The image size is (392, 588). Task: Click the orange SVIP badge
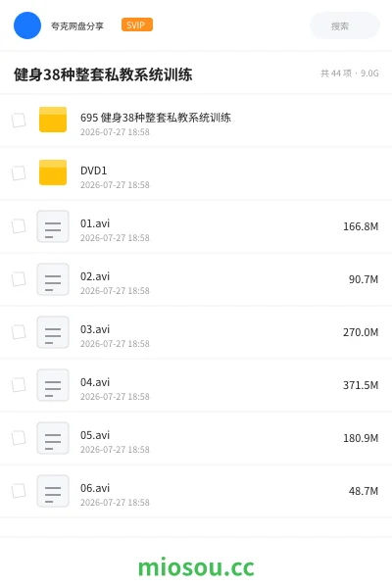click(137, 24)
